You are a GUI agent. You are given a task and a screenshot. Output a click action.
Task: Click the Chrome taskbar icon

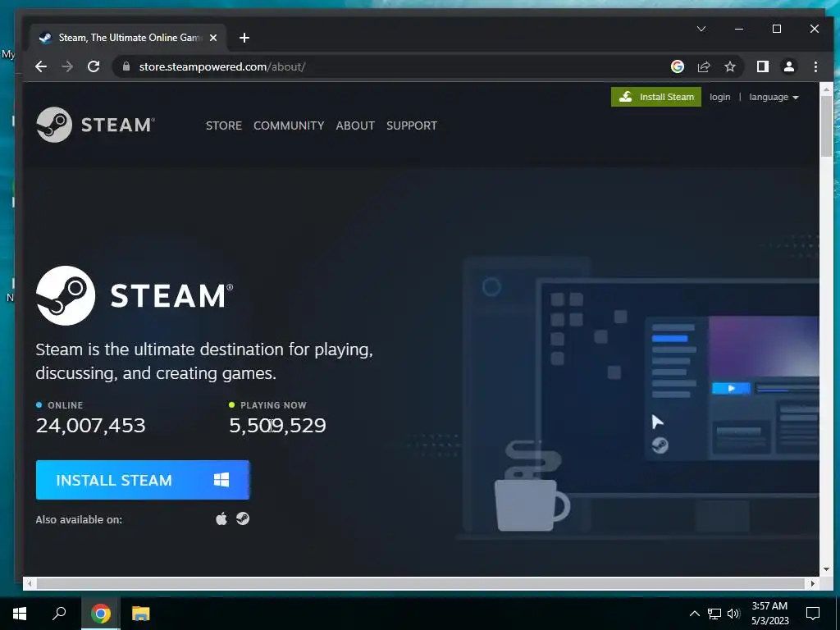tap(101, 614)
